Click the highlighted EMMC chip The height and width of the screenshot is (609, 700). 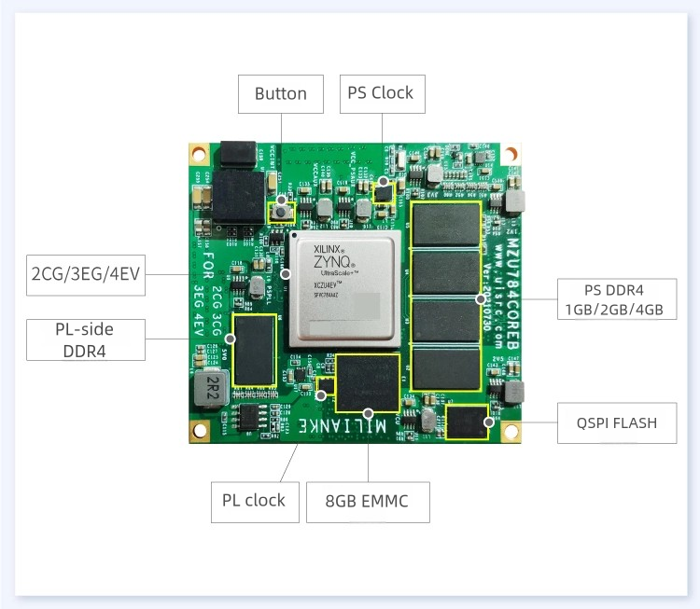tap(368, 383)
